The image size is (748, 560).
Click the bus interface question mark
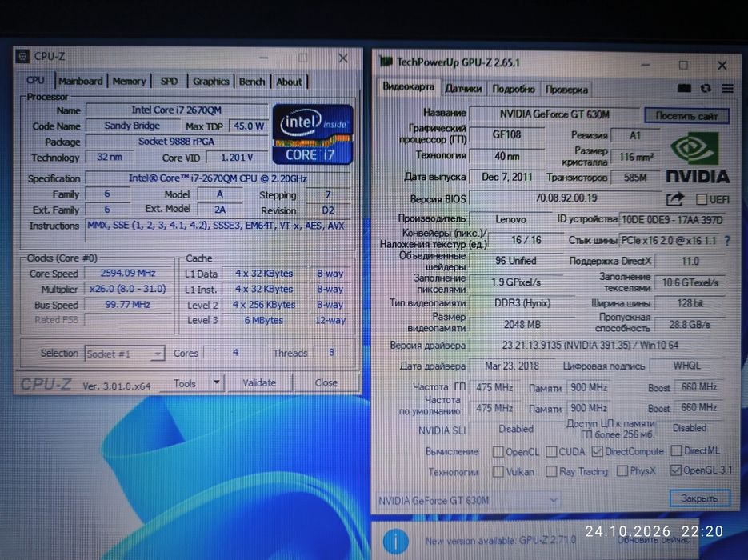tap(727, 241)
